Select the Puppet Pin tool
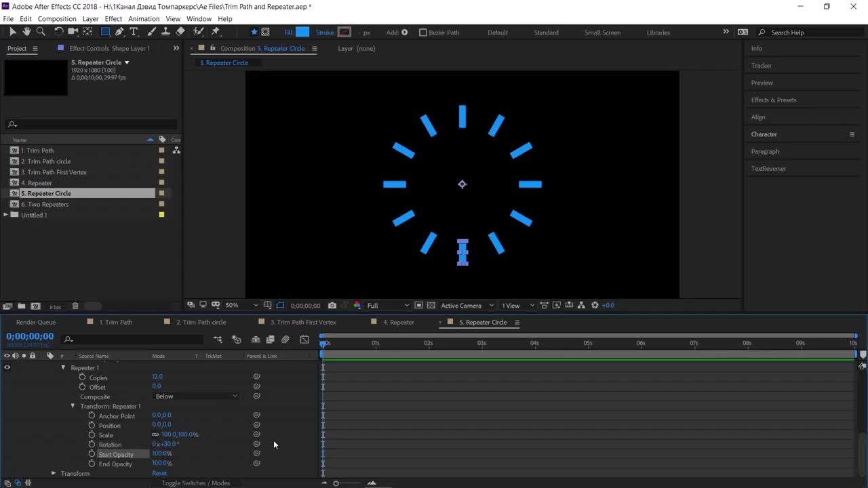Screen dimensions: 868x488 point(216,32)
